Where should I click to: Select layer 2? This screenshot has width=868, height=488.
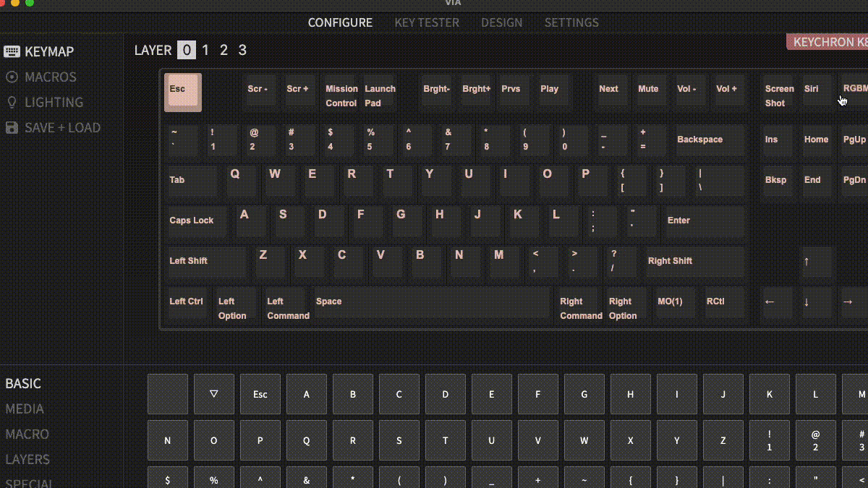point(224,50)
